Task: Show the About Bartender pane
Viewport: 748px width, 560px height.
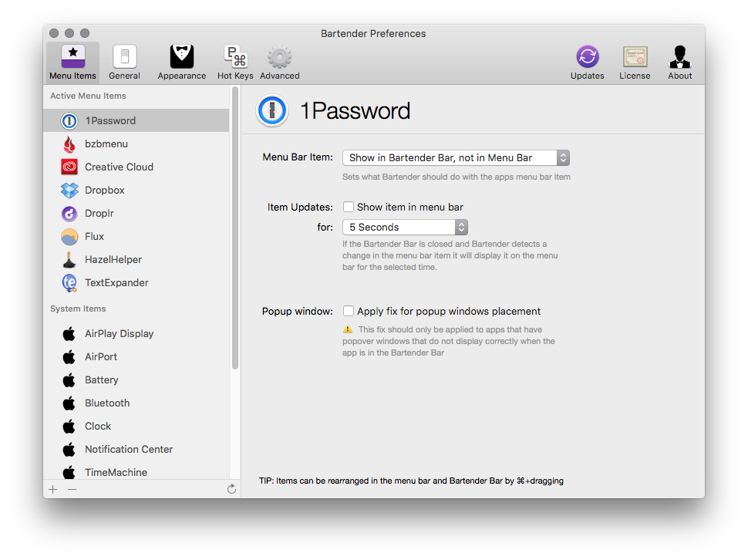Action: click(680, 62)
